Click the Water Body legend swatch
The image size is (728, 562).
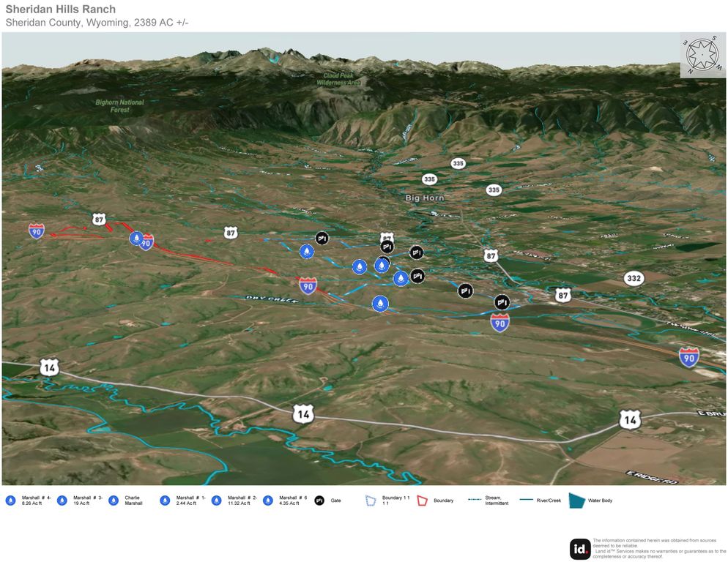tap(577, 501)
